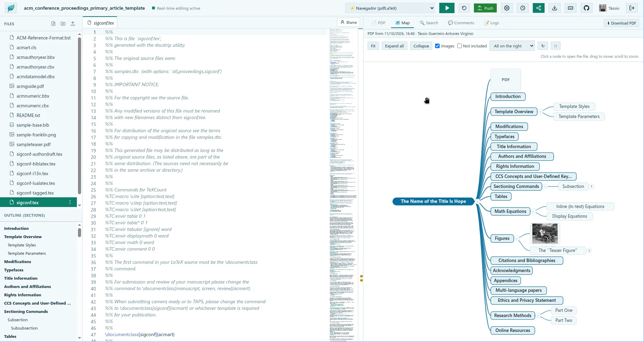Collapse the Research Methods map node

tap(538, 315)
